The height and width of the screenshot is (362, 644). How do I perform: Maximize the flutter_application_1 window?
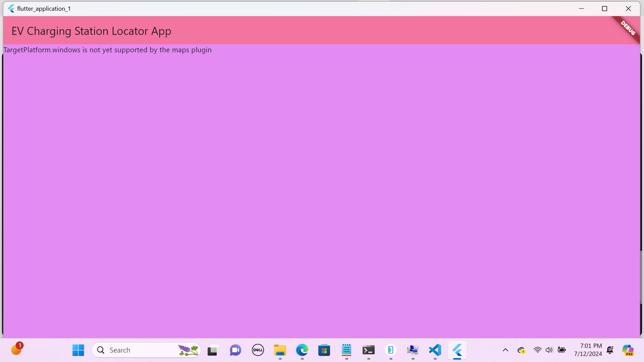tap(605, 9)
